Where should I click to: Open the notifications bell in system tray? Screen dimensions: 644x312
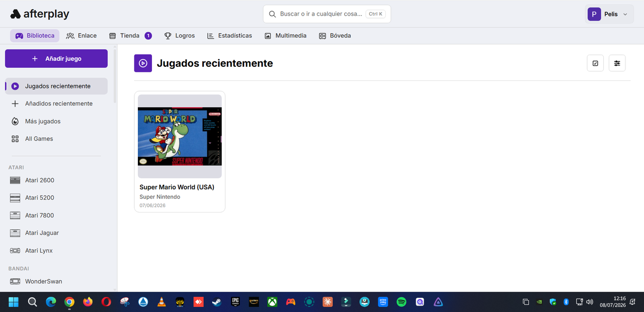coord(633,302)
